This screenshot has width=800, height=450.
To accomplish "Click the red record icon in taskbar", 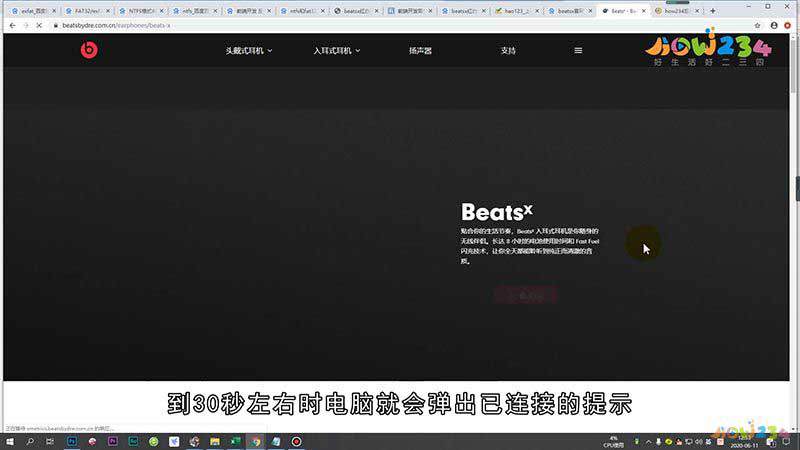I will point(296,441).
